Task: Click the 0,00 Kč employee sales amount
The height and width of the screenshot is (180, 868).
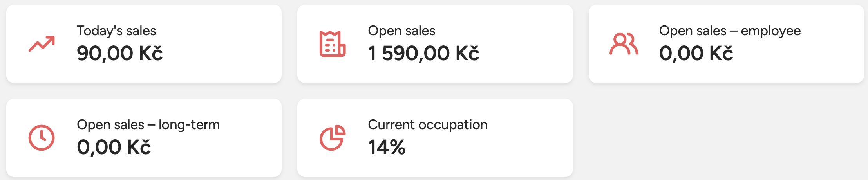Action: click(696, 53)
